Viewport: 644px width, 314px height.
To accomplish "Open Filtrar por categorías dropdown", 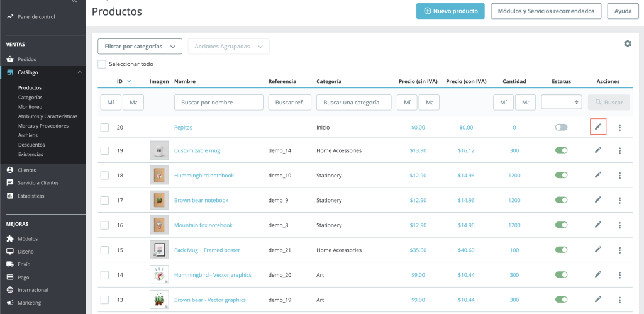I will coord(140,47).
